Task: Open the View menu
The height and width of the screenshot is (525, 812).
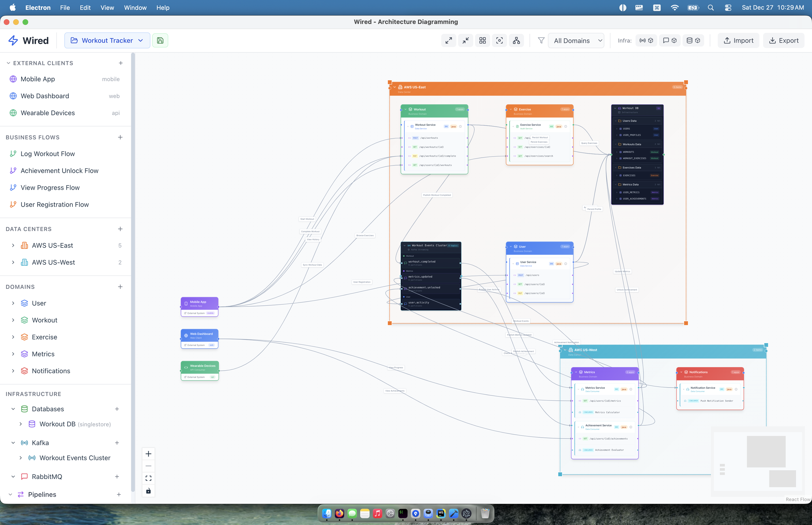Action: [x=107, y=7]
